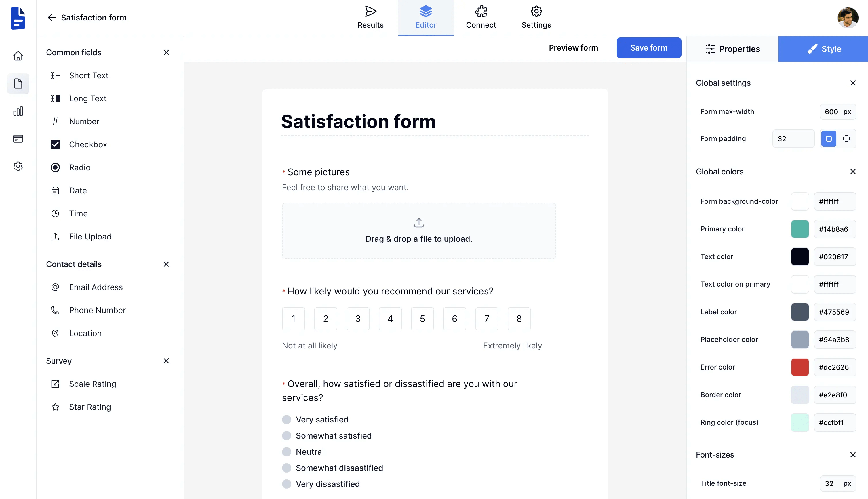Click the back arrow navigation icon
Image resolution: width=868 pixels, height=499 pixels.
pyautogui.click(x=51, y=17)
